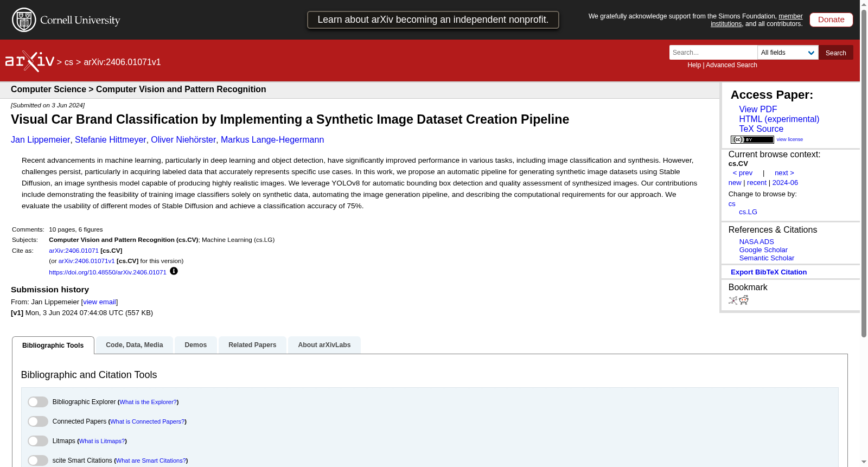The image size is (868, 467).
Task: Toggle the Bibliographic Explorer switch
Action: (38, 402)
